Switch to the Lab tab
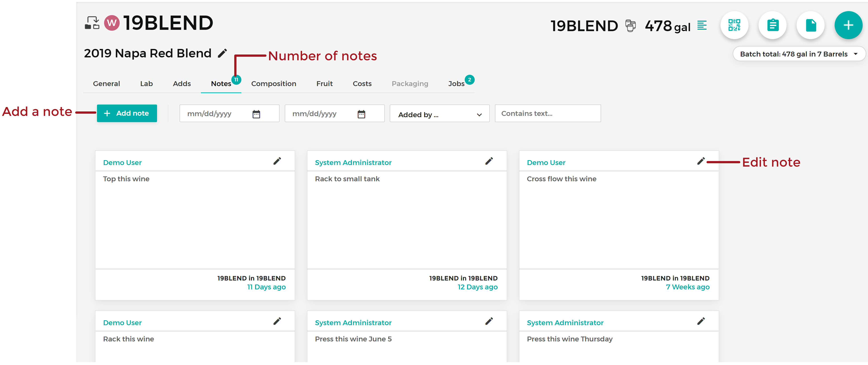The height and width of the screenshot is (365, 868). (146, 84)
